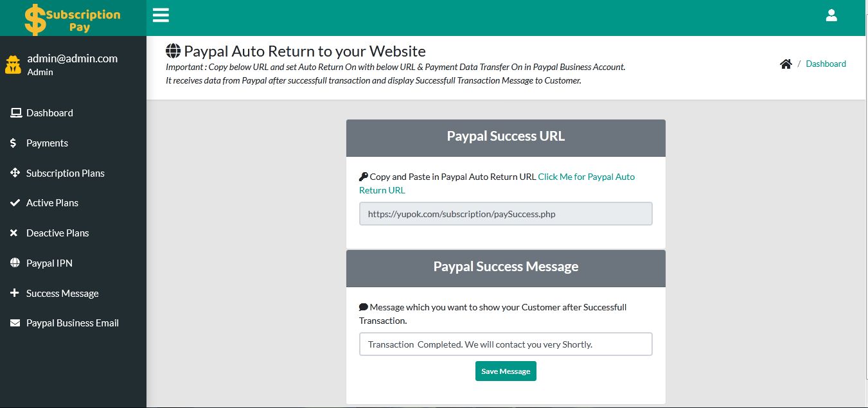The height and width of the screenshot is (408, 868).
Task: Click the Subscription Pay logo
Action: (x=73, y=19)
